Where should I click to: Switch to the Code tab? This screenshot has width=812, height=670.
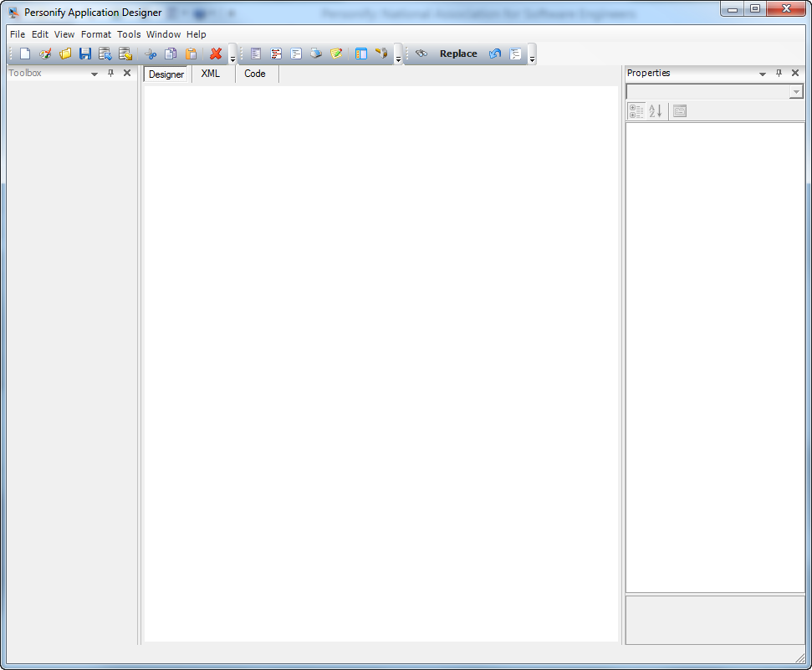coord(254,74)
